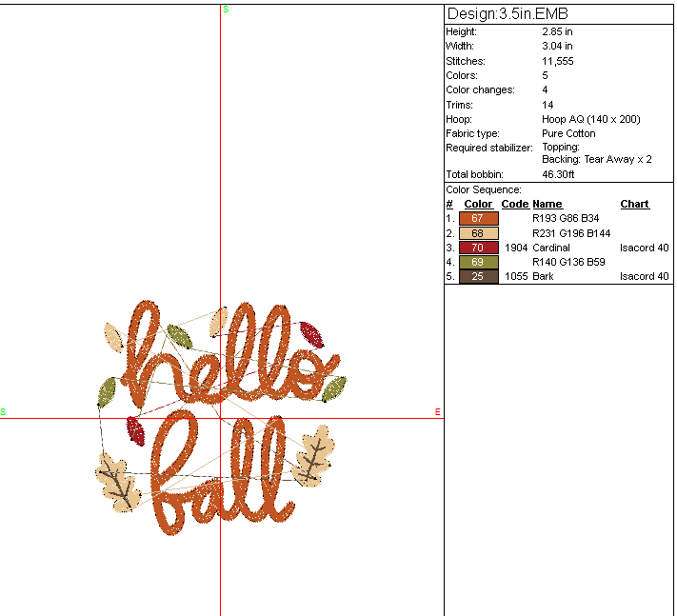Choose the olive green swatch numbered 69

(x=478, y=262)
